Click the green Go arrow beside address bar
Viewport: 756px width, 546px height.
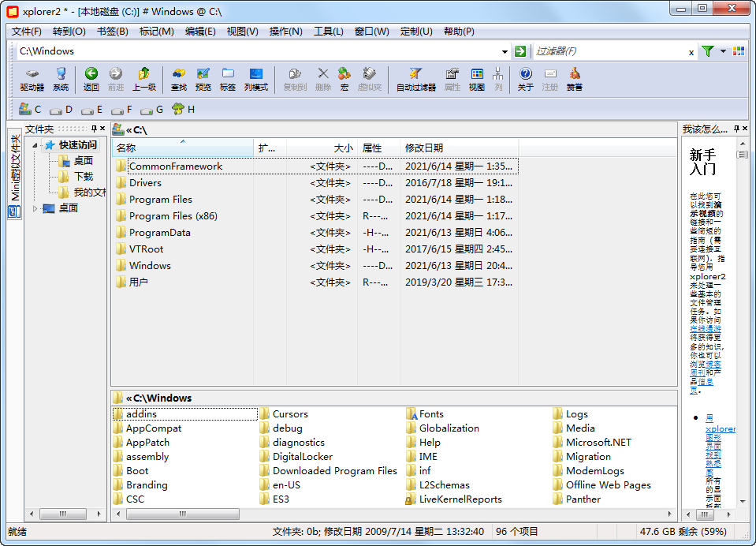point(520,51)
